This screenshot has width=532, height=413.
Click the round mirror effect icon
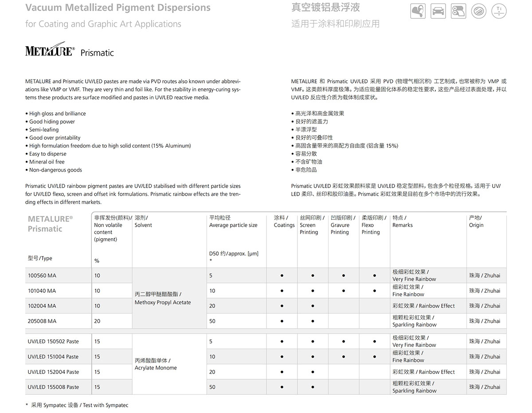point(479,11)
